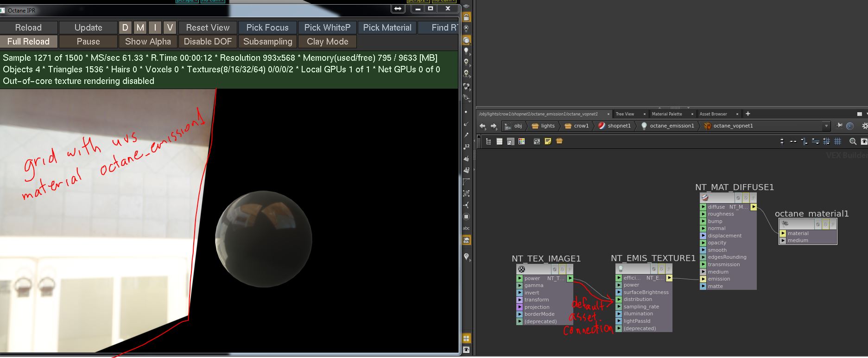
Task: Click the list view icon in network toolbar
Action: pos(500,141)
